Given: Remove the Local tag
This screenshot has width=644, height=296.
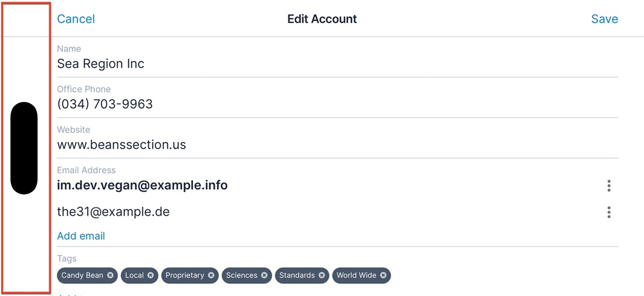Looking at the screenshot, I should click(x=151, y=275).
